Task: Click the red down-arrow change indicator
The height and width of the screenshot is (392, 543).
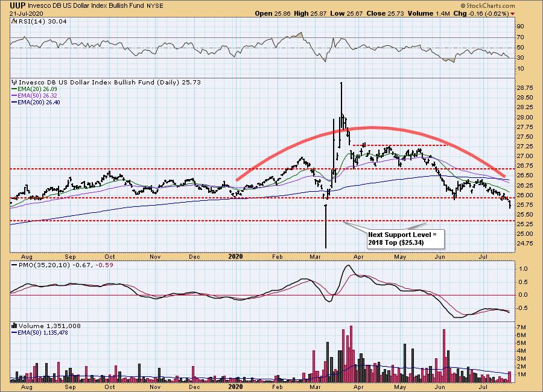Action: (x=512, y=14)
